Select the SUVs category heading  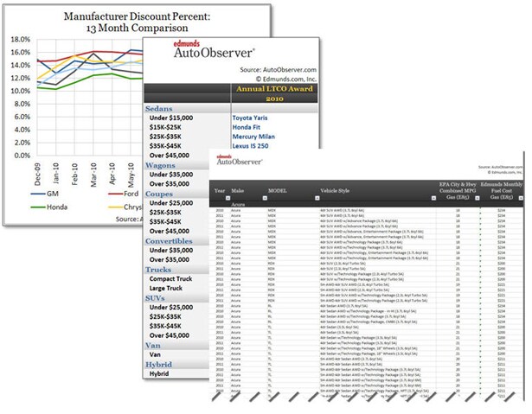point(155,298)
